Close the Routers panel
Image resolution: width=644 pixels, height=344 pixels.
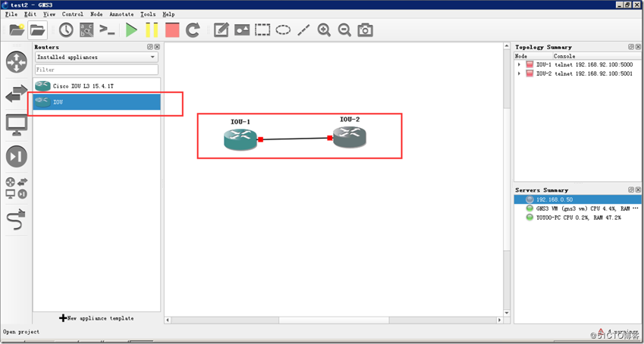157,47
